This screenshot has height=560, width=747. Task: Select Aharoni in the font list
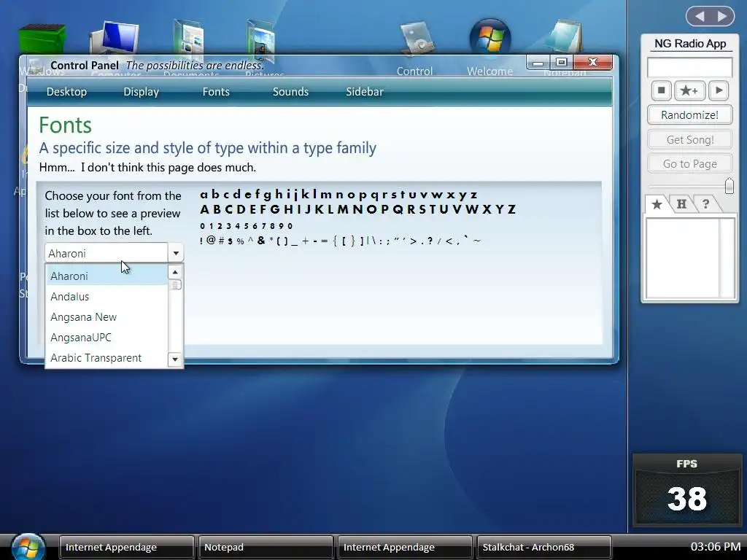107,276
